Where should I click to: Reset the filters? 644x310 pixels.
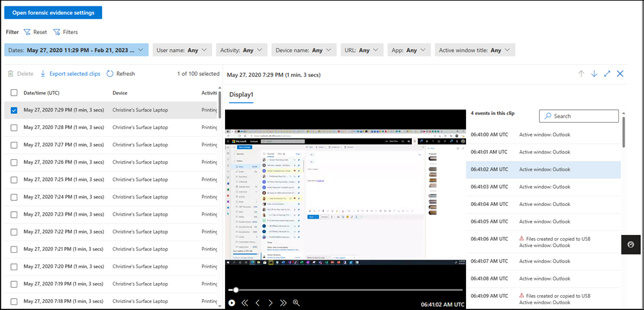(35, 32)
